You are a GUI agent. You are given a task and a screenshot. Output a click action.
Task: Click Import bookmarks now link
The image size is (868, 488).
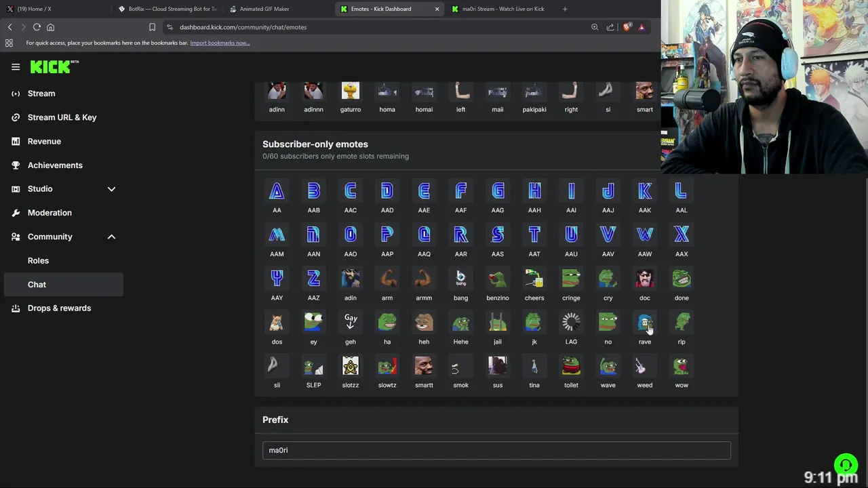[220, 43]
